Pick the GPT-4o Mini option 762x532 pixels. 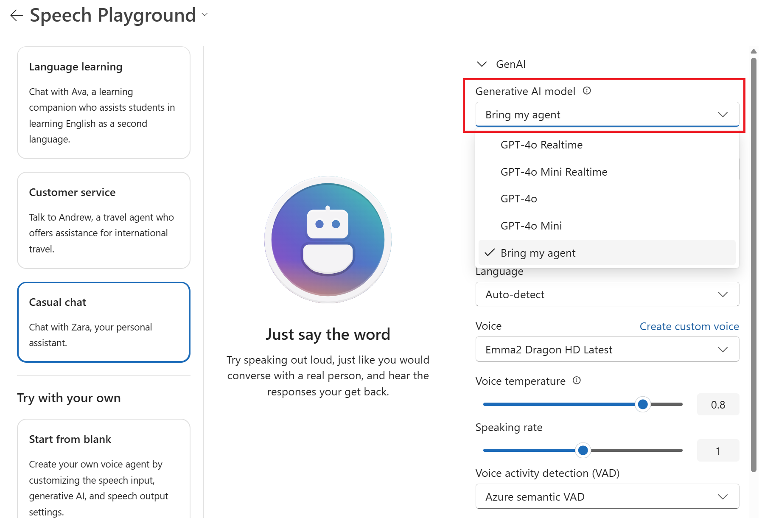coord(607,226)
